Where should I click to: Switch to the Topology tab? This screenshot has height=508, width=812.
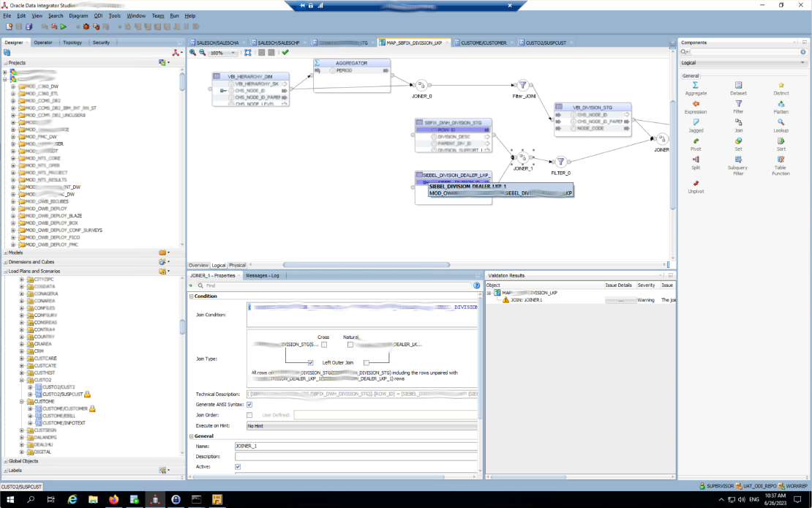click(x=72, y=42)
